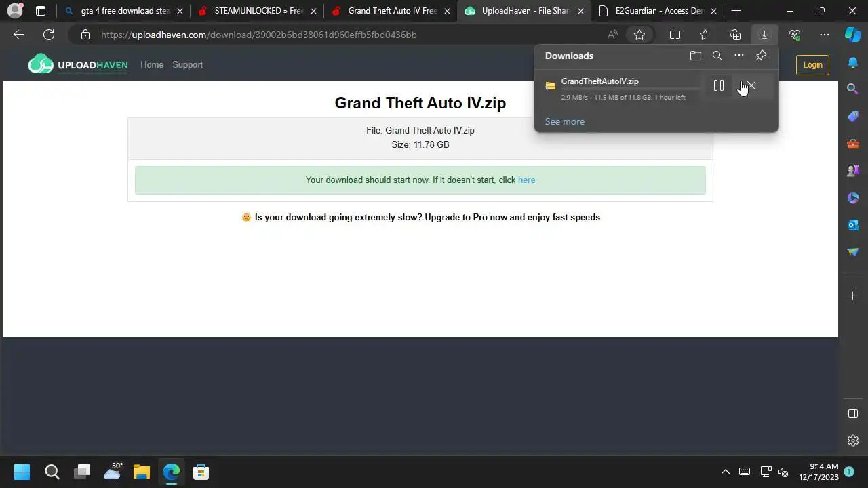Open sidebar search magnifier icon
Image resolution: width=868 pixels, height=488 pixels.
point(853,89)
